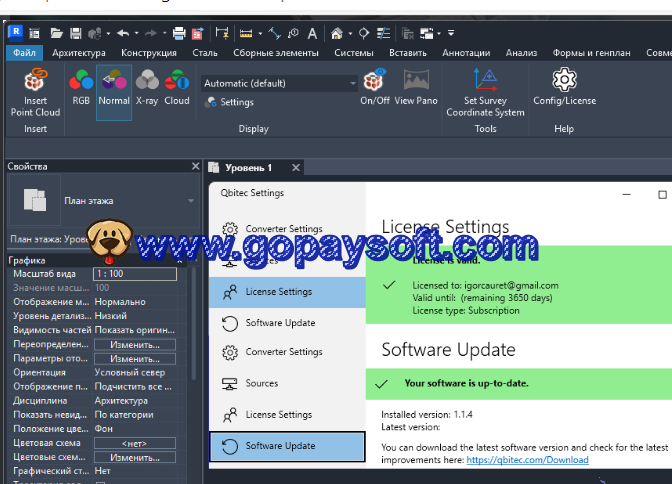Click the Properties panel vertical scrollbar
This screenshot has height=484, width=672.
coord(193,324)
